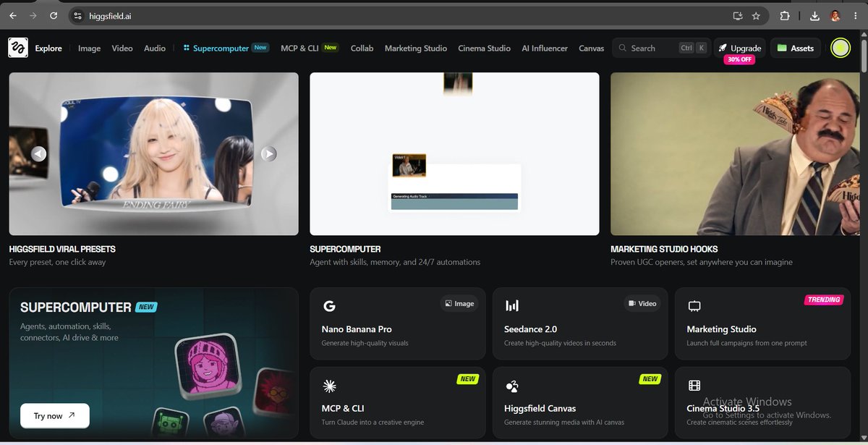
Task: Go back with browser back arrow
Action: tap(13, 15)
